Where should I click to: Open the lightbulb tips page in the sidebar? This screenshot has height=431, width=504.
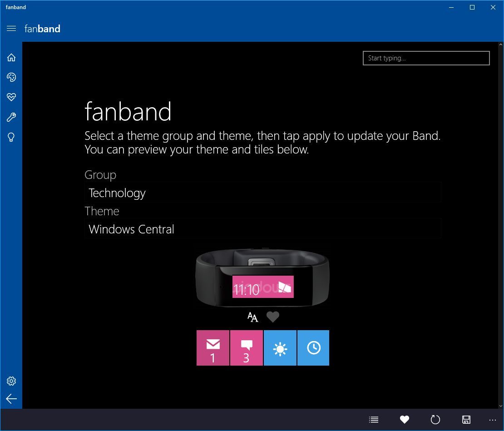click(11, 137)
